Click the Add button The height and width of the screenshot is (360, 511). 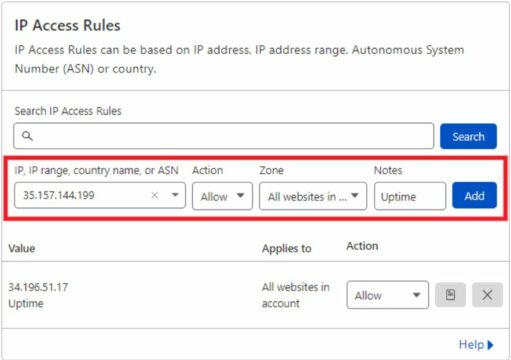pos(474,196)
